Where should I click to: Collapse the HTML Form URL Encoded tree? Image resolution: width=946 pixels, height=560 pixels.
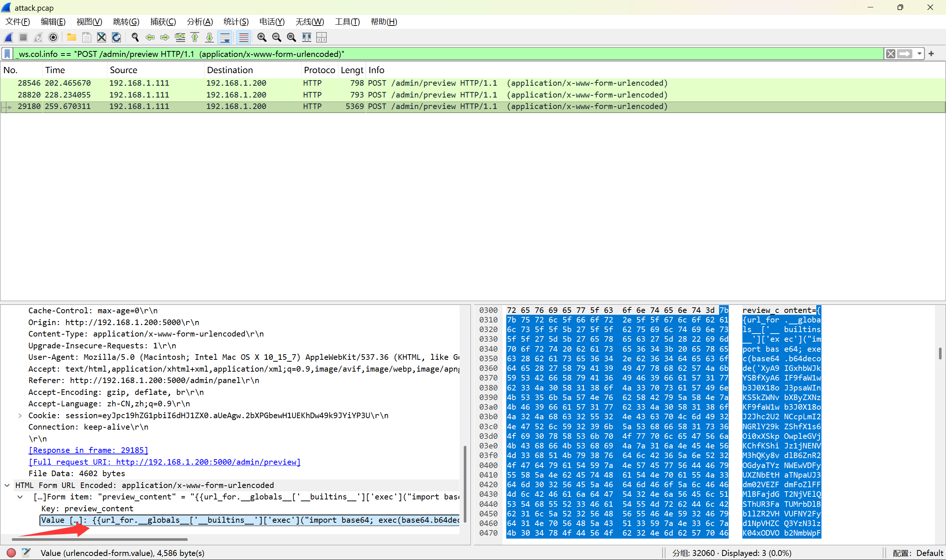[x=7, y=485]
